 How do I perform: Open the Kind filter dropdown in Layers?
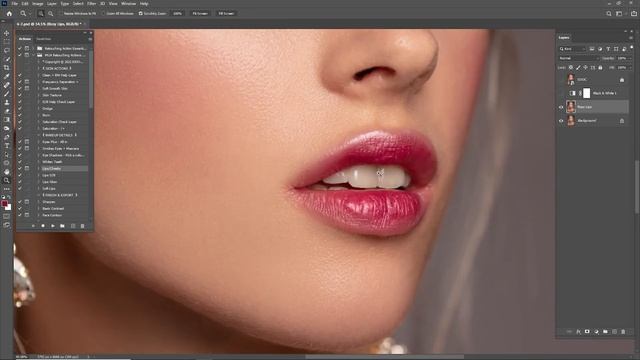point(572,49)
